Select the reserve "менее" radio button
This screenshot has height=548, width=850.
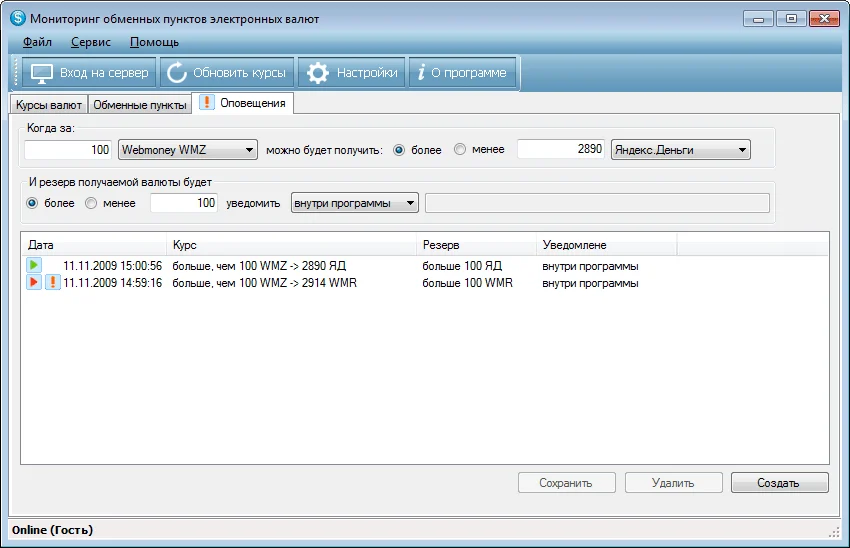92,203
